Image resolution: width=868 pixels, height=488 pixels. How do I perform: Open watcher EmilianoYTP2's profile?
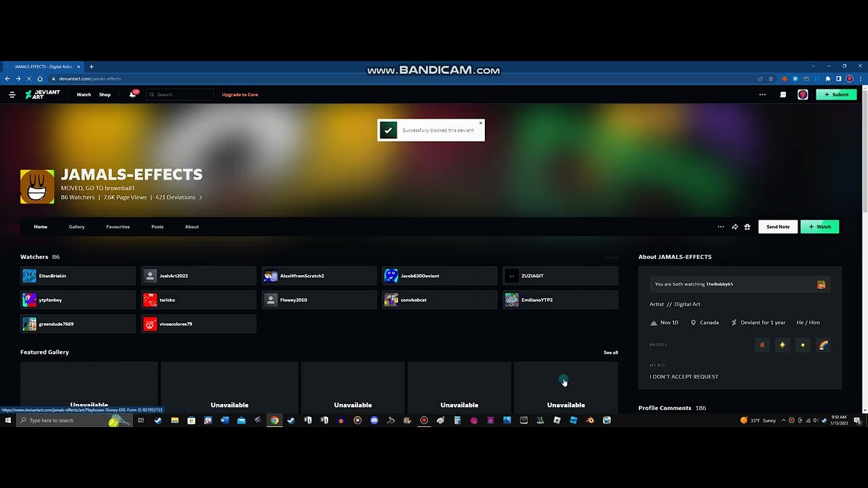point(561,300)
